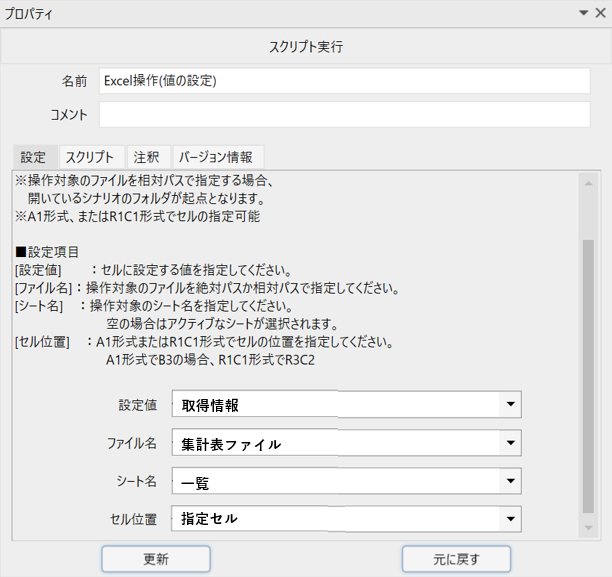612x577 pixels.
Task: Click the セル位置 field label
Action: (133, 519)
